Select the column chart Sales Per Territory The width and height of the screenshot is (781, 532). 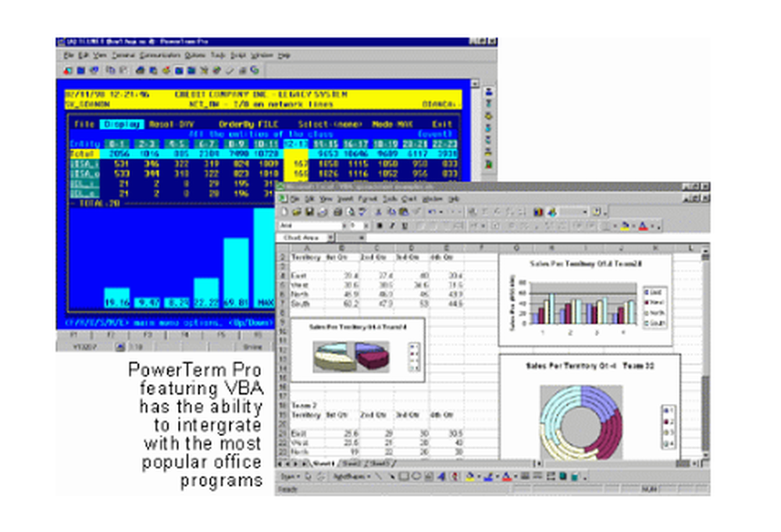585,300
